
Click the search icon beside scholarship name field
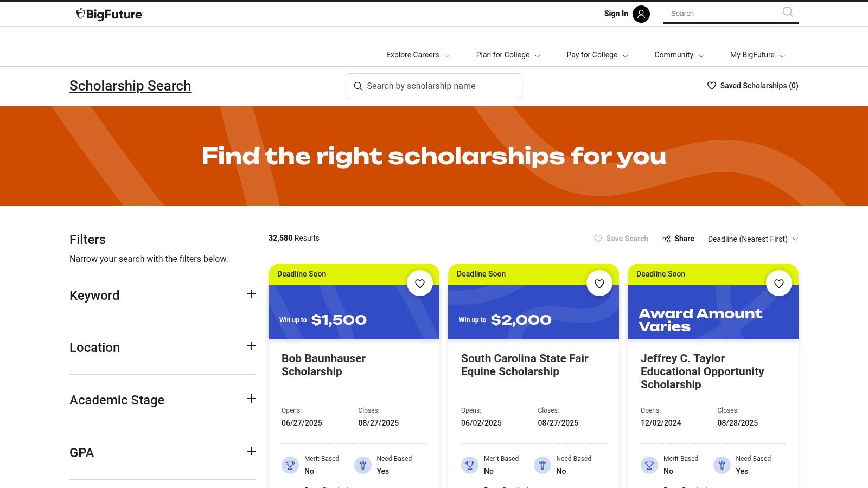coord(358,86)
